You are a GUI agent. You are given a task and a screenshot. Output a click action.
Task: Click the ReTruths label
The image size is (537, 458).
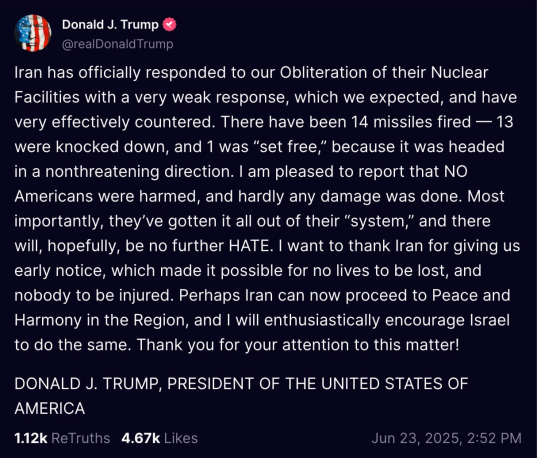(x=80, y=438)
